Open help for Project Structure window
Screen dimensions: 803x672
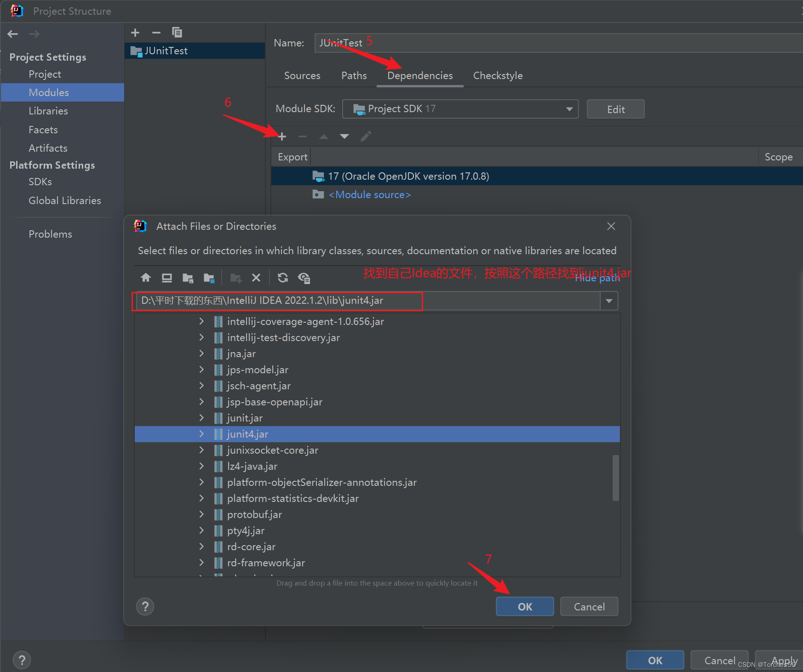click(x=22, y=661)
